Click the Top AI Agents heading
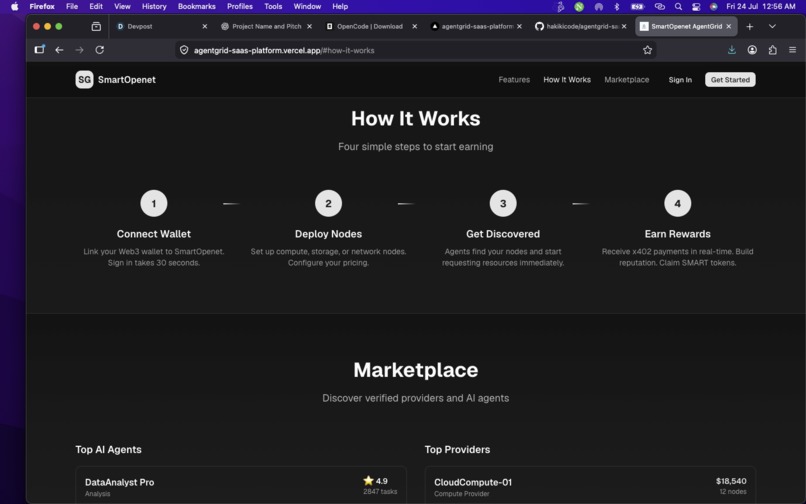This screenshot has height=504, width=806. (x=108, y=449)
